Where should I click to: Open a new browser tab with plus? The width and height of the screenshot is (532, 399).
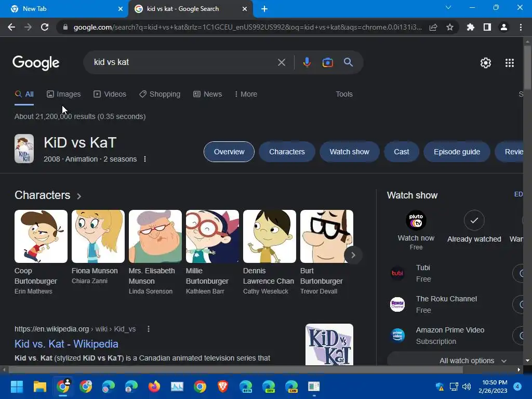pos(264,9)
